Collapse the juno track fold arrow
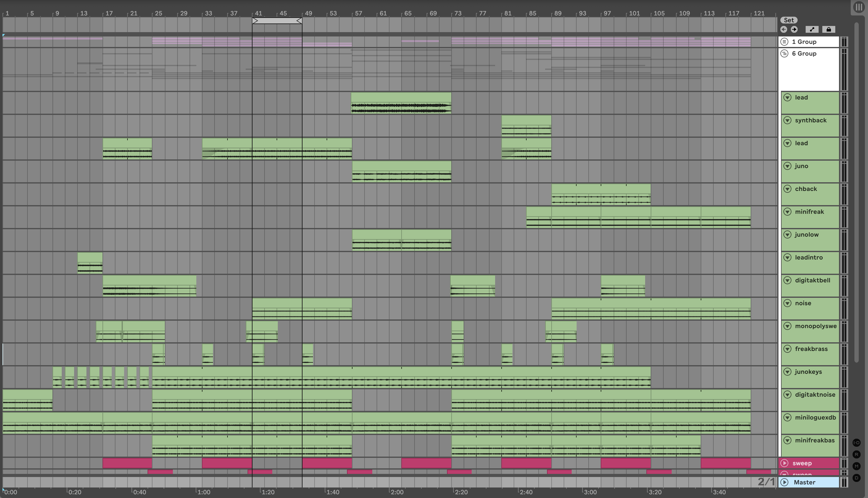 click(787, 166)
